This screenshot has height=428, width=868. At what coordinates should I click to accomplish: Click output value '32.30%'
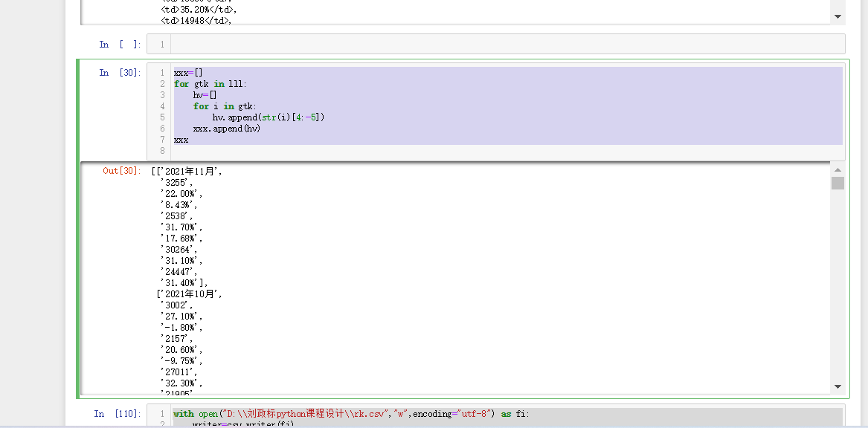tap(181, 383)
